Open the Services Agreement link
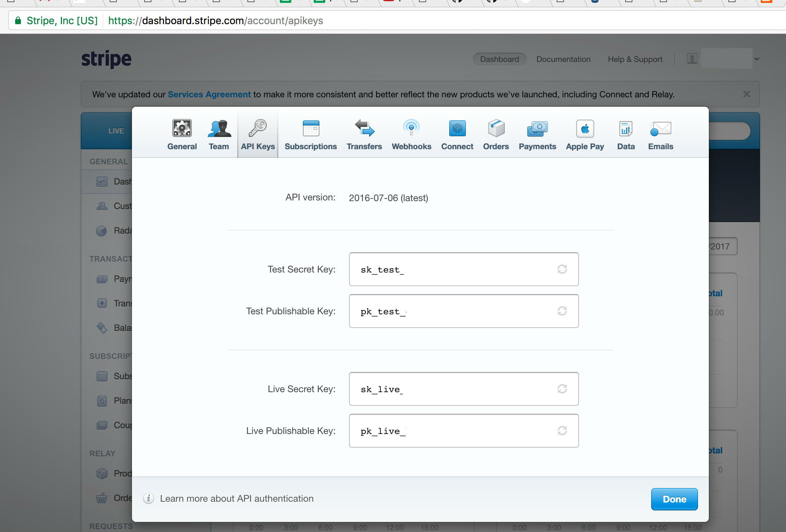 coord(209,94)
